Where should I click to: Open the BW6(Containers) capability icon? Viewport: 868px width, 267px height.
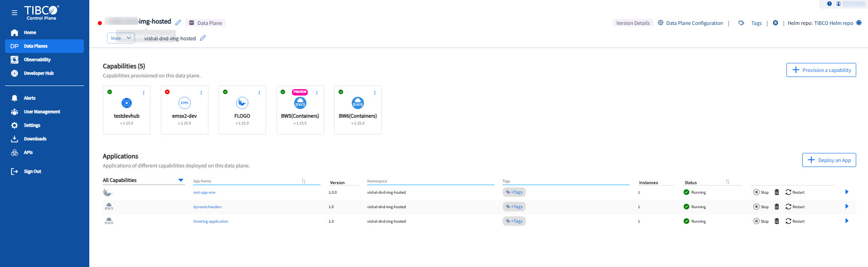(358, 103)
